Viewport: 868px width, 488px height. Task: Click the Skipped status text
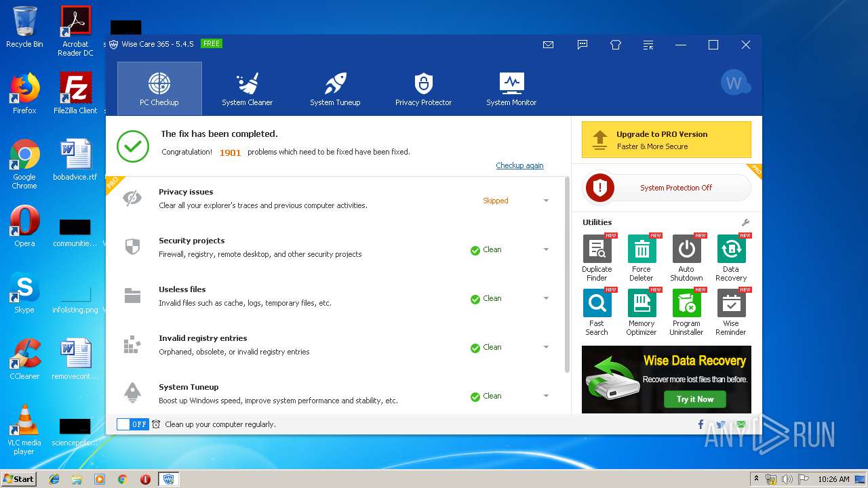click(x=496, y=201)
